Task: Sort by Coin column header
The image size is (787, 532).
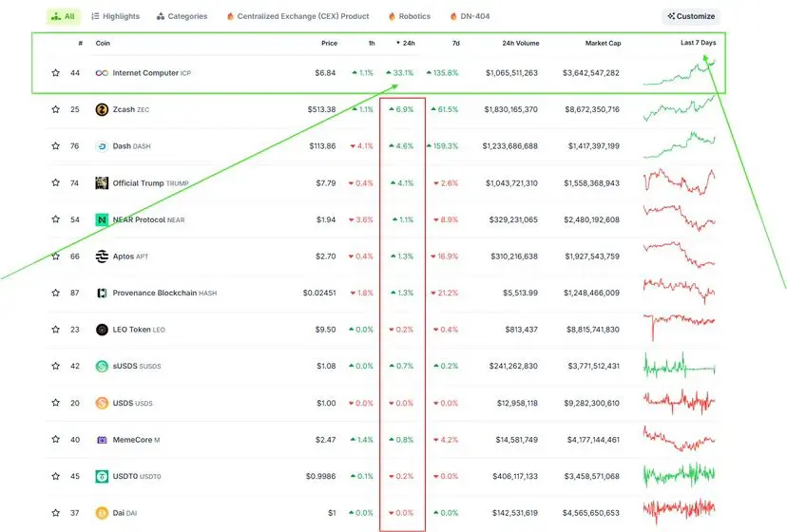Action: point(103,43)
